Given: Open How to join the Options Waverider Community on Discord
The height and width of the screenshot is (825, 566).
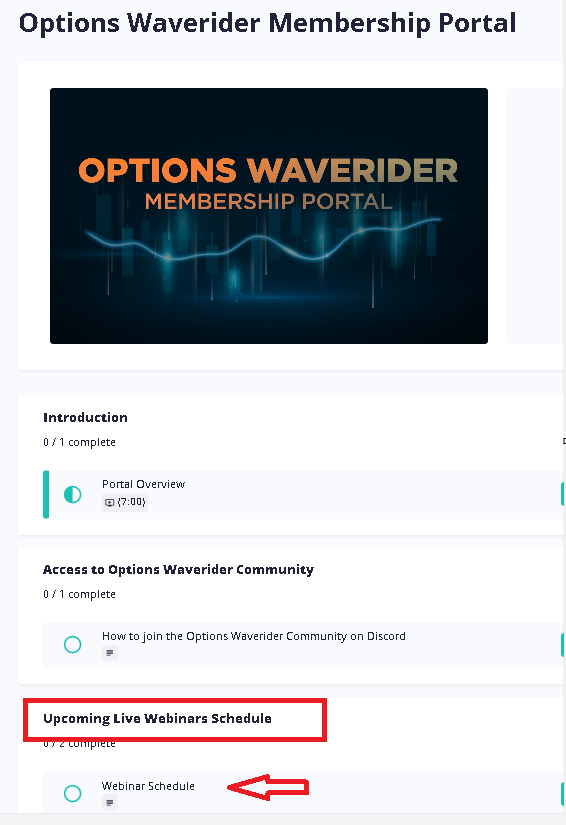Looking at the screenshot, I should tap(254, 636).
